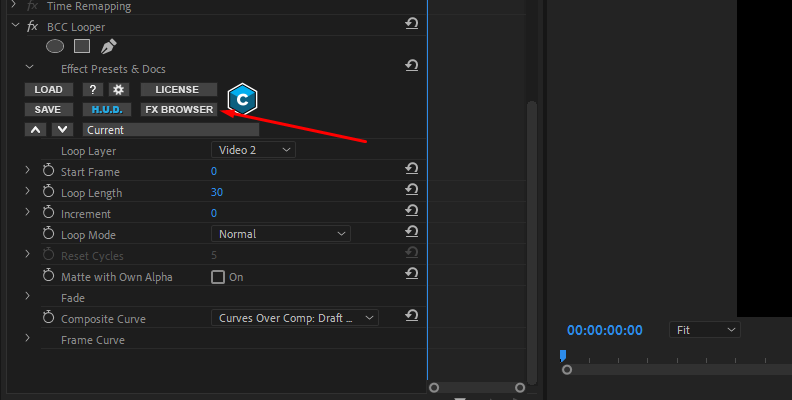The height and width of the screenshot is (400, 792).
Task: Create a 4-point rectangle mask
Action: click(x=82, y=46)
